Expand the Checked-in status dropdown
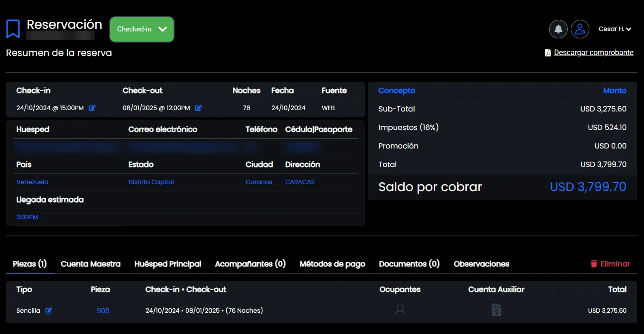 [x=142, y=29]
